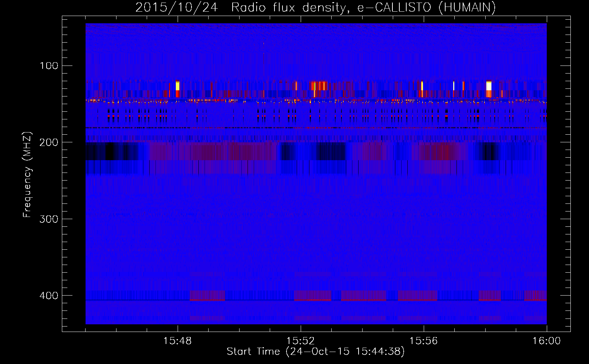Click the 300 frequency axis label

point(49,219)
